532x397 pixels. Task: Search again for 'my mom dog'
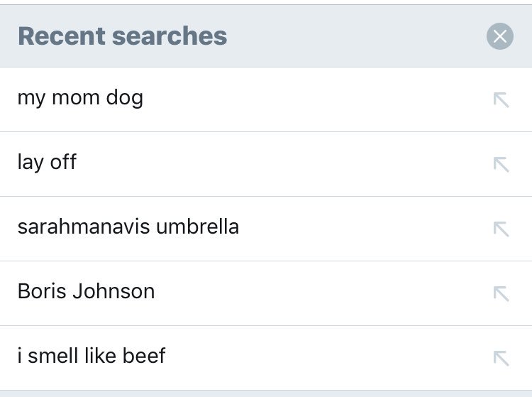pos(80,98)
